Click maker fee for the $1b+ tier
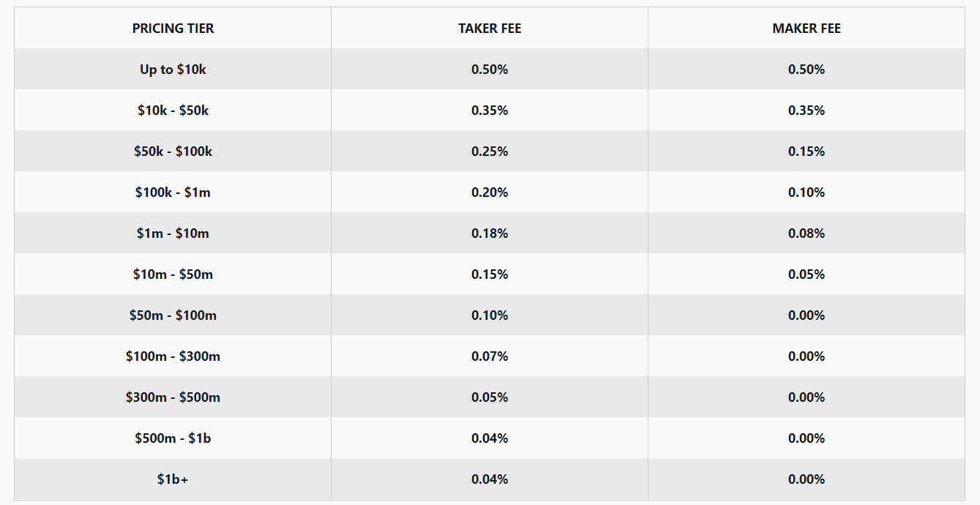 807,479
